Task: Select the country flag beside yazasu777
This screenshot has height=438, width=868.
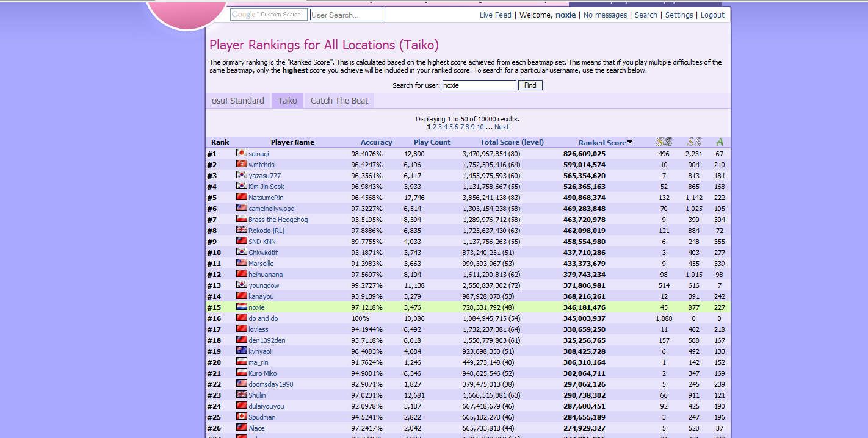Action: (241, 175)
